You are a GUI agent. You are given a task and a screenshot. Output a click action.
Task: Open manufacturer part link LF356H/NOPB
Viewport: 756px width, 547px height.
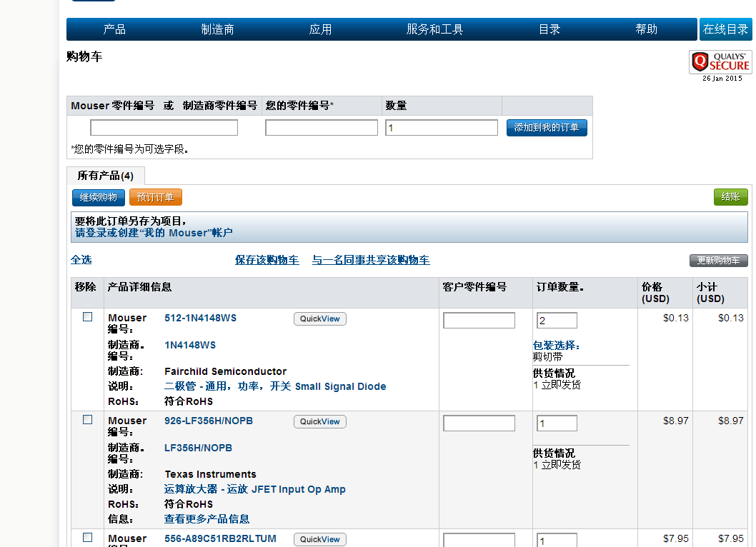click(x=198, y=448)
